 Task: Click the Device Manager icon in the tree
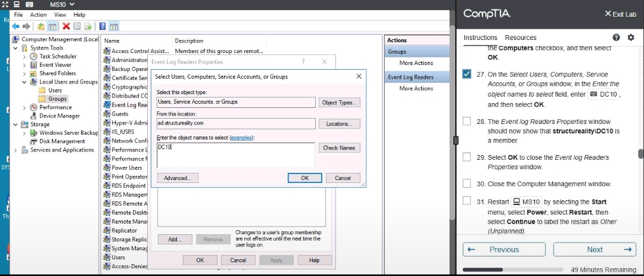pyautogui.click(x=34, y=116)
